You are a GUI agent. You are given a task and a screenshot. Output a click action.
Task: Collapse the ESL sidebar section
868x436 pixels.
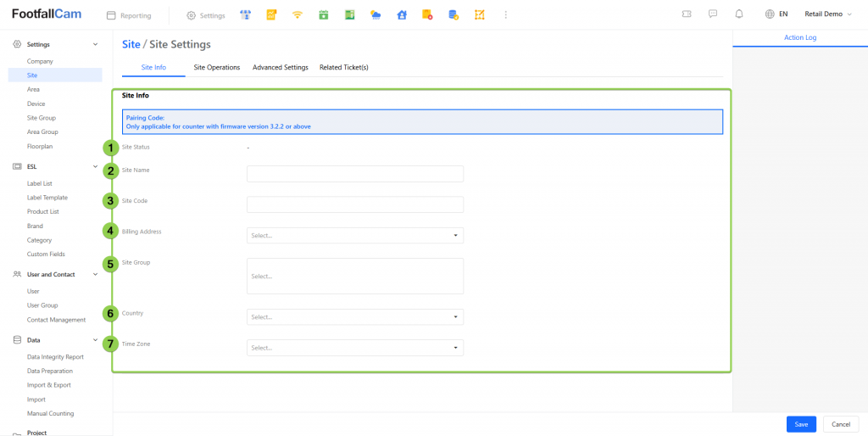point(95,167)
